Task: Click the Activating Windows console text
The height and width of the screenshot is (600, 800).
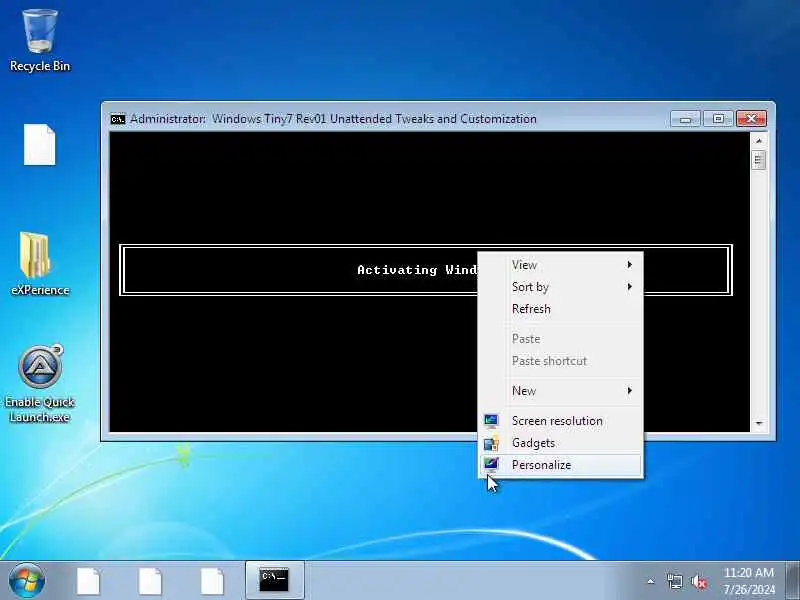Action: (417, 270)
